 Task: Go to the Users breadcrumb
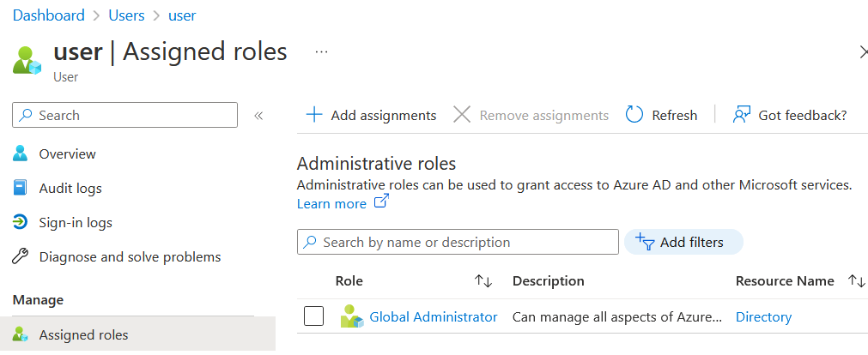[126, 15]
